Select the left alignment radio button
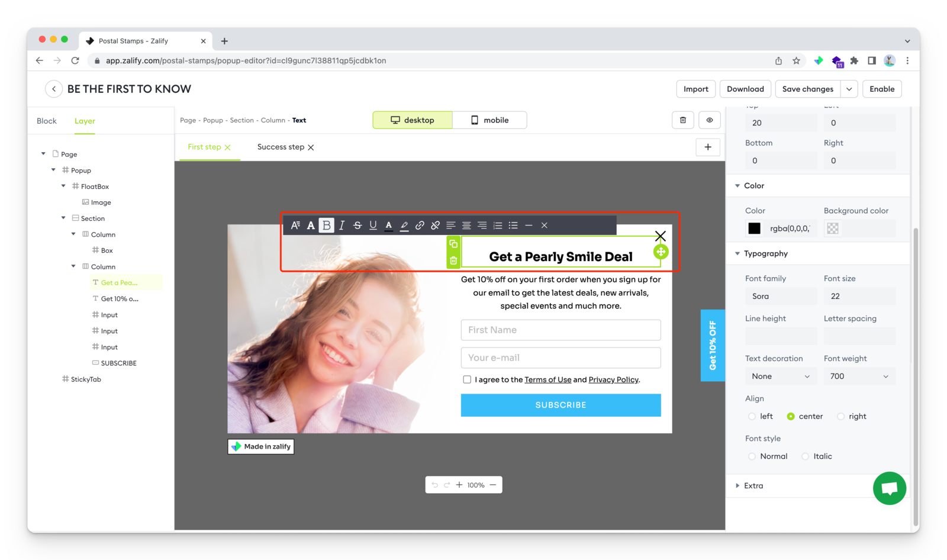 752,417
